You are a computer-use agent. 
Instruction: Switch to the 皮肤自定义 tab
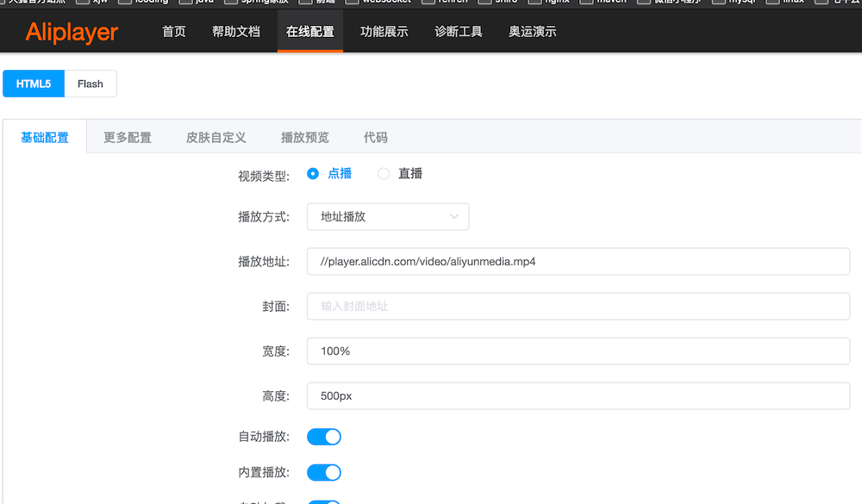click(x=216, y=137)
